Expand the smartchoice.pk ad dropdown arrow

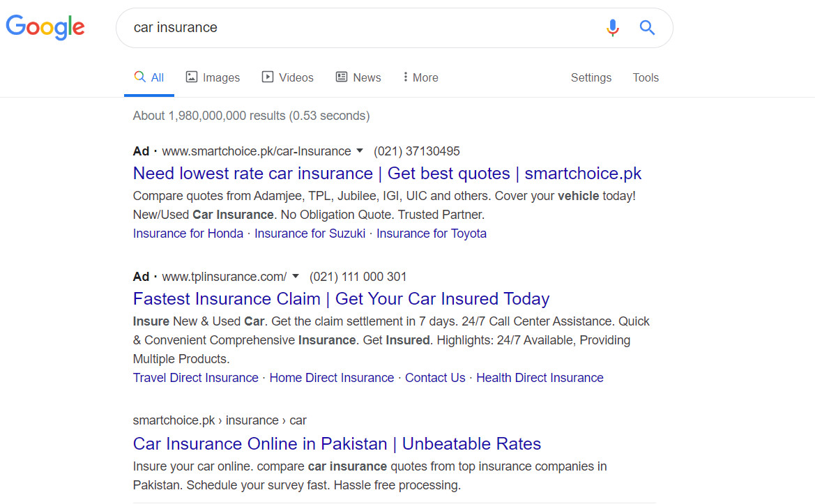[360, 151]
